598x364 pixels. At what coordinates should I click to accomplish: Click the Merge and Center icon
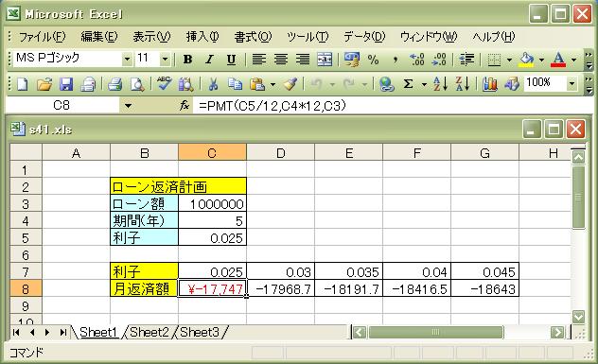325,60
